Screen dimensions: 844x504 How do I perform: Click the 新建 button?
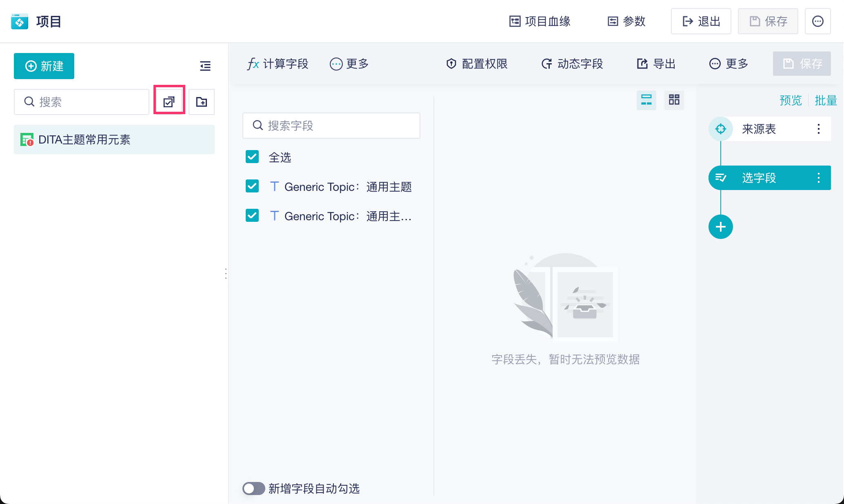[44, 66]
